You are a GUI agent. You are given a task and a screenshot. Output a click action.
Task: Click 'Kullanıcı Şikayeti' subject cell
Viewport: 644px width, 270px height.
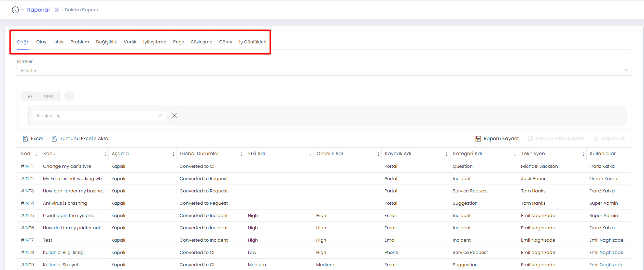(61, 265)
